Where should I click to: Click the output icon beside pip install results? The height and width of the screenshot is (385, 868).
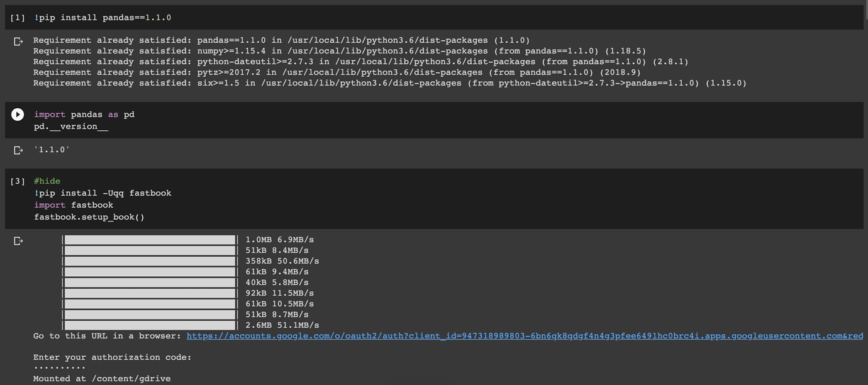click(18, 40)
